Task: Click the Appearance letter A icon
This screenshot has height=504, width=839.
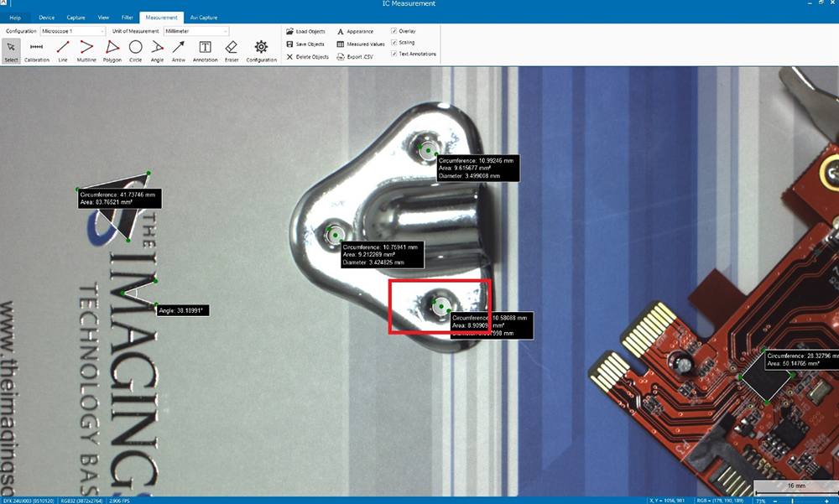Action: point(341,32)
